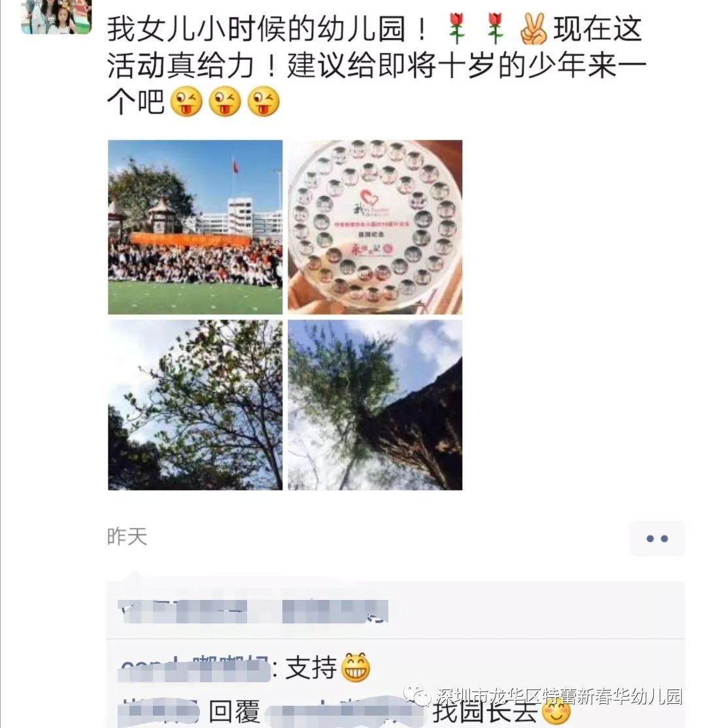
Task: Open the tree branches against sky photo
Action: 195,405
